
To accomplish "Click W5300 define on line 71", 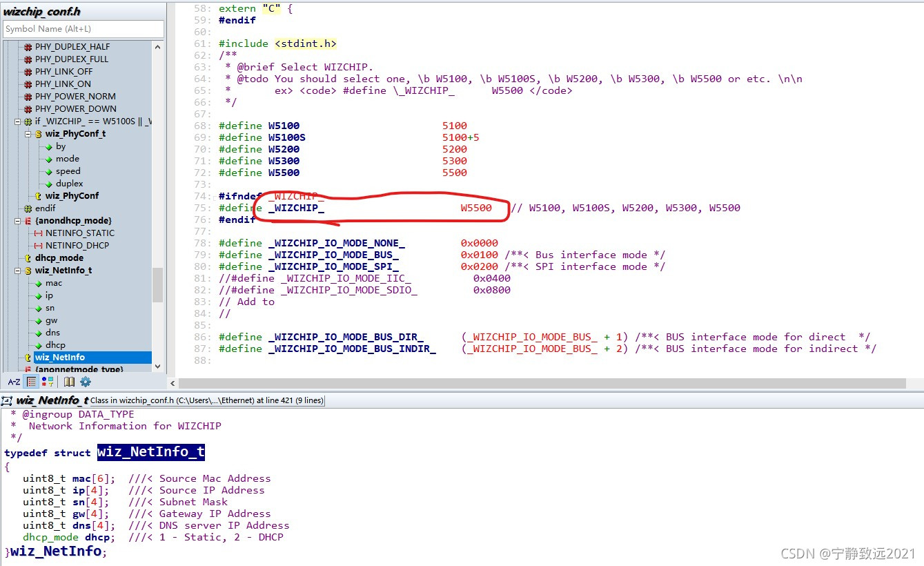I will [284, 161].
